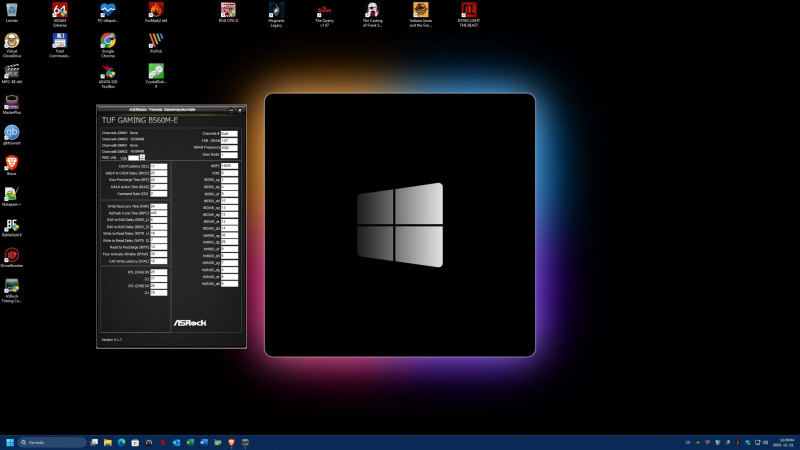Screen dimensions: 800x450
Task: Click the tREFI value field
Action: coord(229,166)
